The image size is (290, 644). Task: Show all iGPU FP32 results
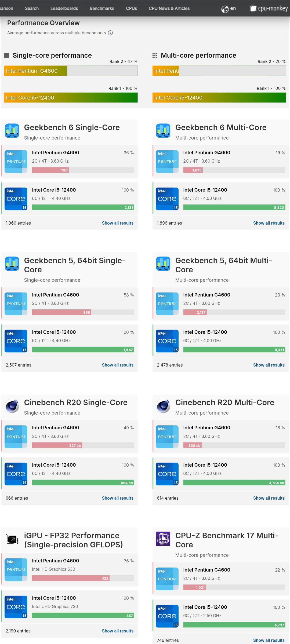(118, 631)
